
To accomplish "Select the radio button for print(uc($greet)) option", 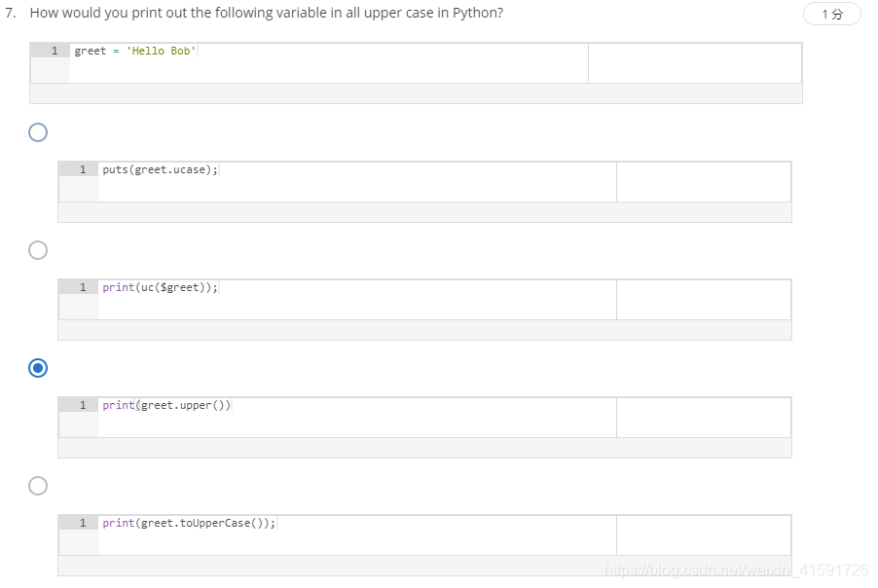I will [x=37, y=249].
